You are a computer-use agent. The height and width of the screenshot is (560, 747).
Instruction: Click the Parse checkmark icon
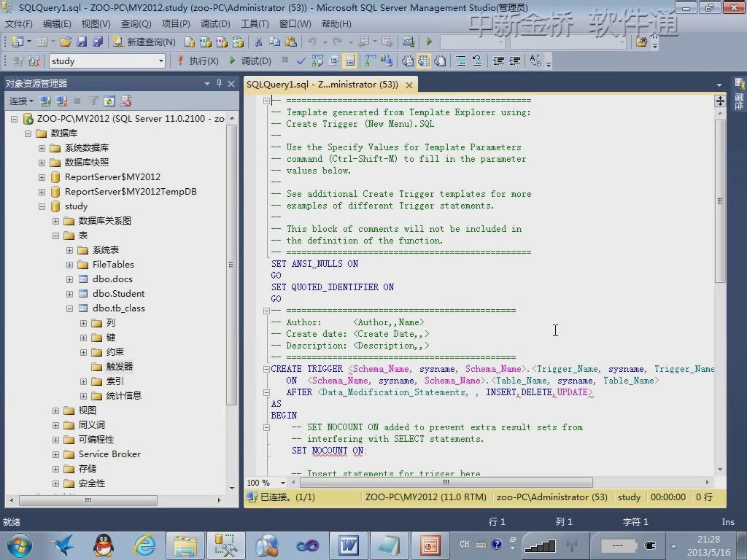coord(301,61)
